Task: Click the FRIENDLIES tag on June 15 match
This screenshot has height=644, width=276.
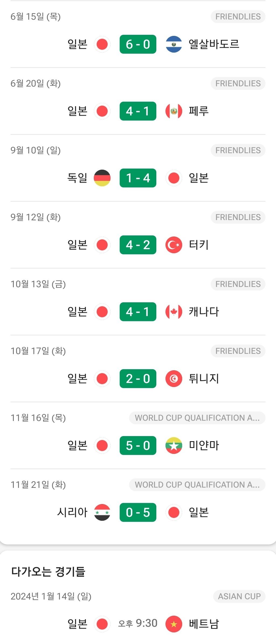Action: (x=238, y=17)
